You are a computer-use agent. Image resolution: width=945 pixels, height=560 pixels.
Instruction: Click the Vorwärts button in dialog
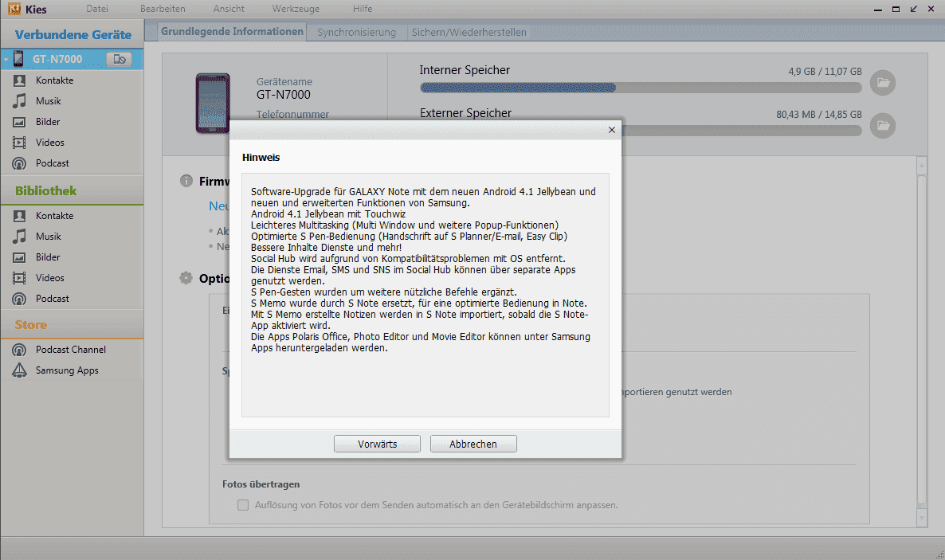377,444
